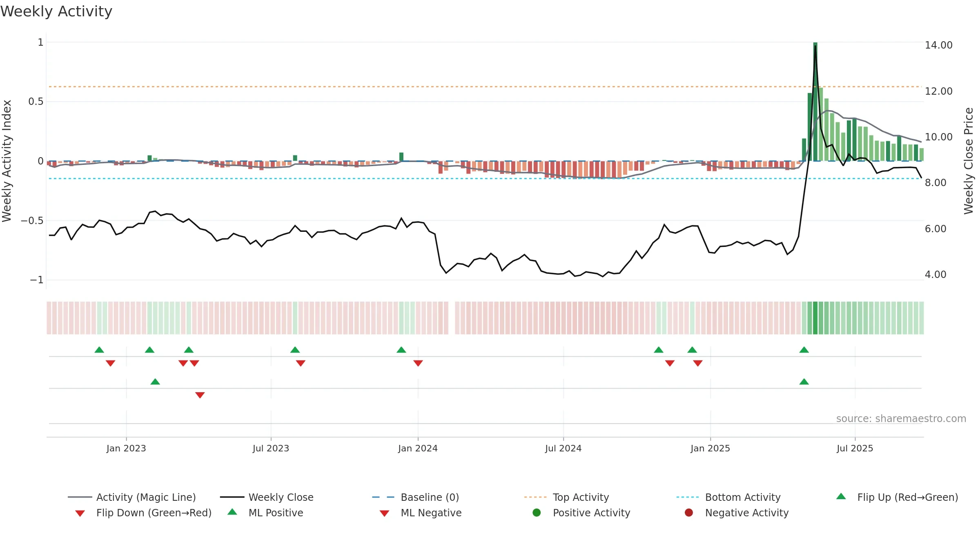Click the Weekly Activity Index axis title
This screenshot has width=980, height=551.
pyautogui.click(x=7, y=161)
